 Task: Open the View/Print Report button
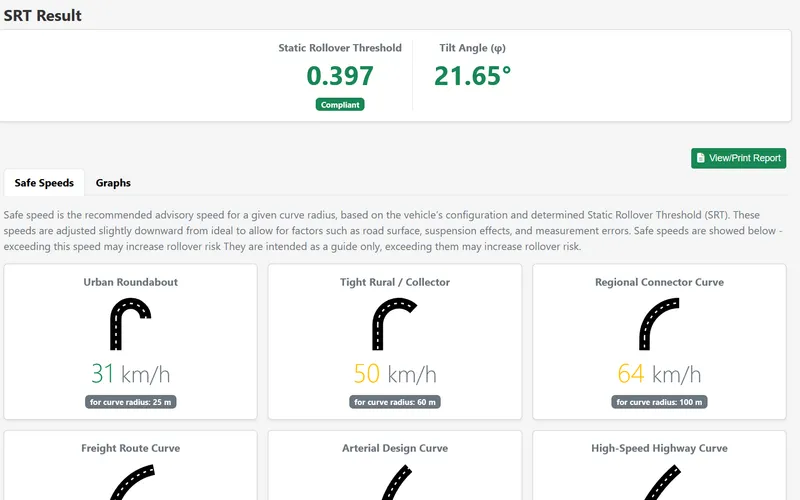[x=738, y=158]
